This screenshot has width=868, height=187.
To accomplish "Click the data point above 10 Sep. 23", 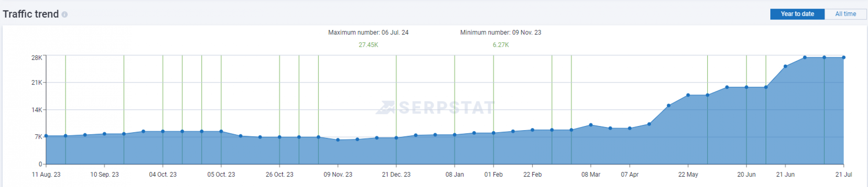I will tap(104, 134).
